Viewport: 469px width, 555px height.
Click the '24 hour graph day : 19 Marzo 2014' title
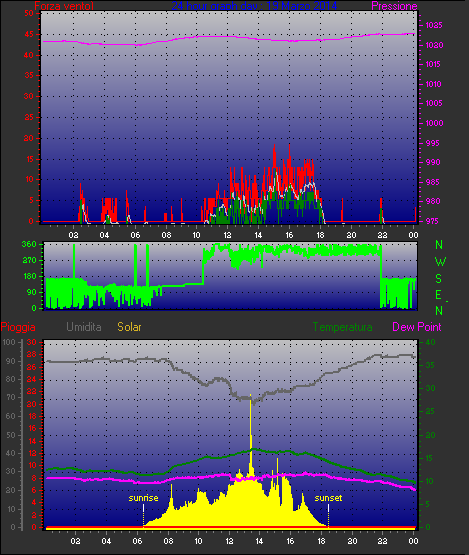pyautogui.click(x=254, y=6)
